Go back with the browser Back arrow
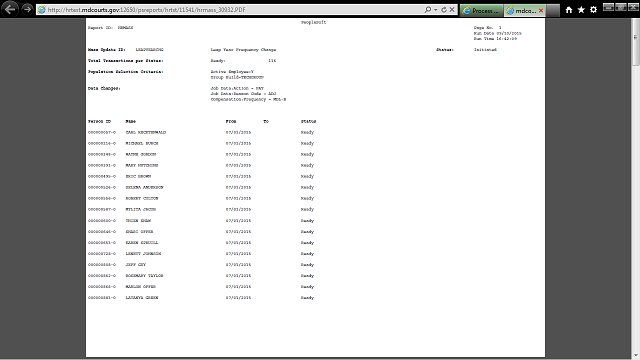Viewport: 640px width, 360px height. tap(10, 9)
